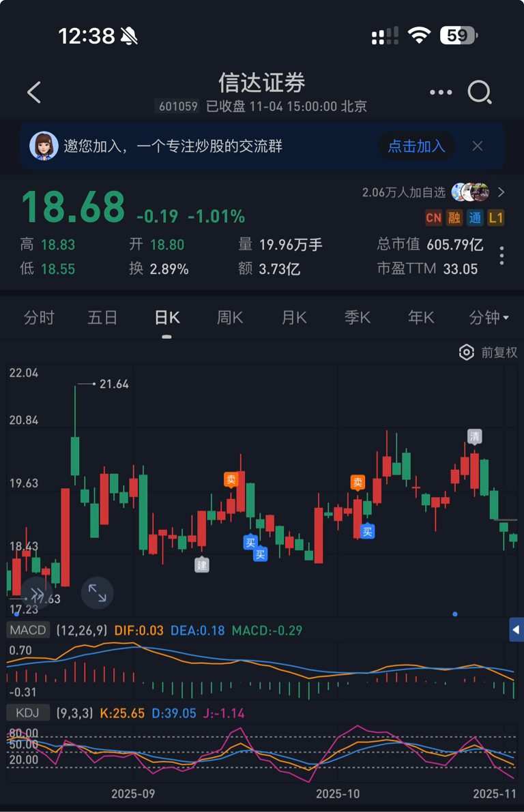Viewport: 524px width, 812px height.
Task: Switch the KDJ indicator label
Action: (27, 713)
